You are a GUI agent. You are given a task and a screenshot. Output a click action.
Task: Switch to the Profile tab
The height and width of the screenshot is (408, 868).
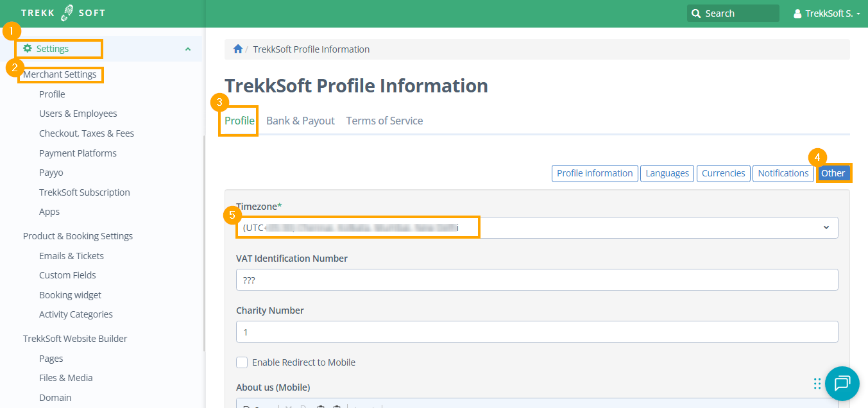[239, 121]
